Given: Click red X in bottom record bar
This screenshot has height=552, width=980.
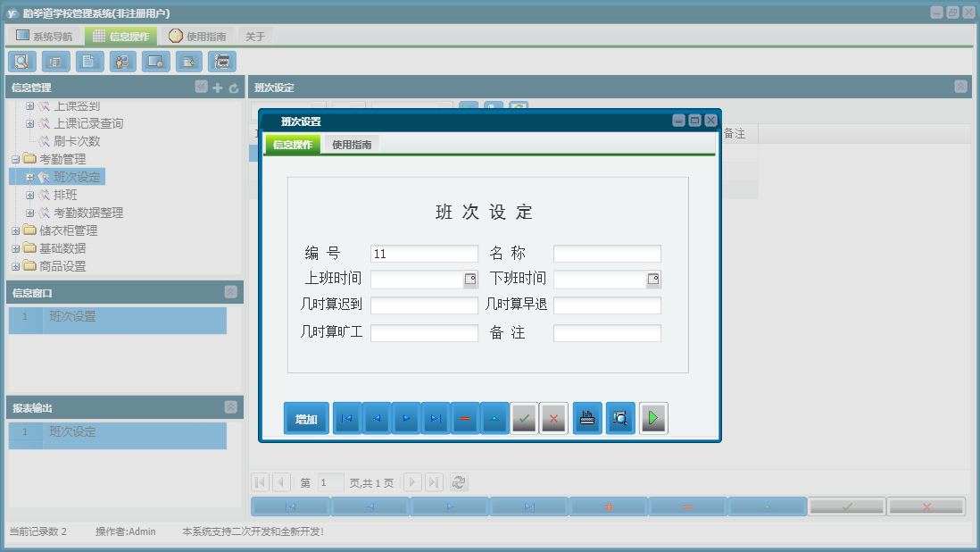Looking at the screenshot, I should coord(926,506).
